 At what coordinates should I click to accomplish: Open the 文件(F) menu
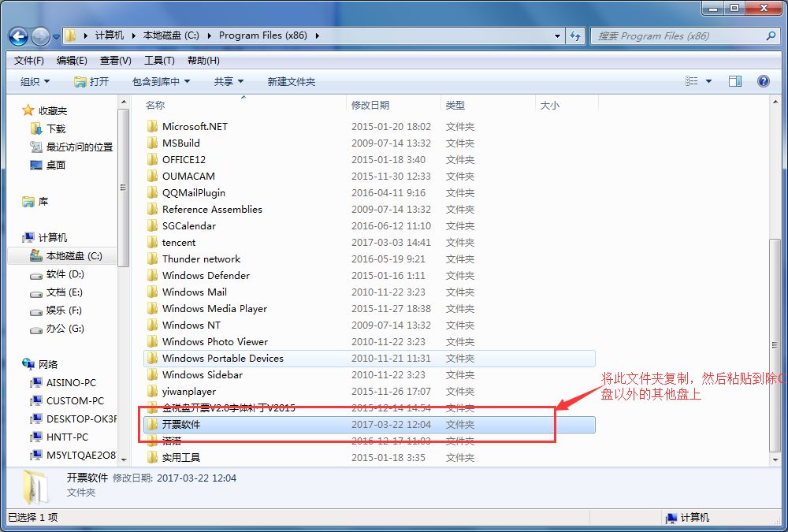(29, 61)
